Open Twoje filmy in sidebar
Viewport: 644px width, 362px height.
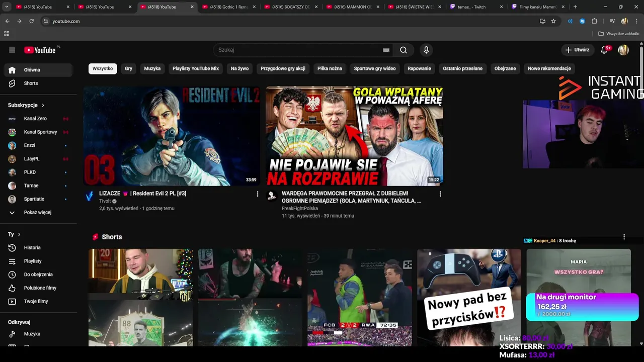[x=38, y=302]
